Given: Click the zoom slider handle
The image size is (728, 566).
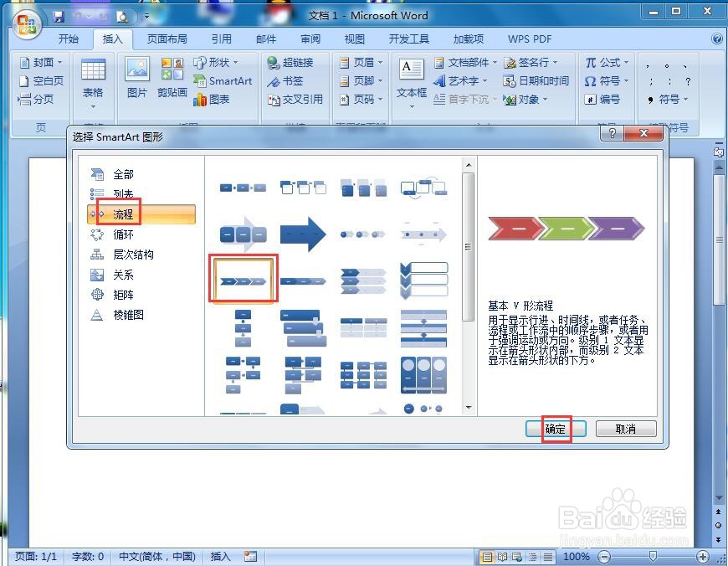Looking at the screenshot, I should click(x=653, y=556).
